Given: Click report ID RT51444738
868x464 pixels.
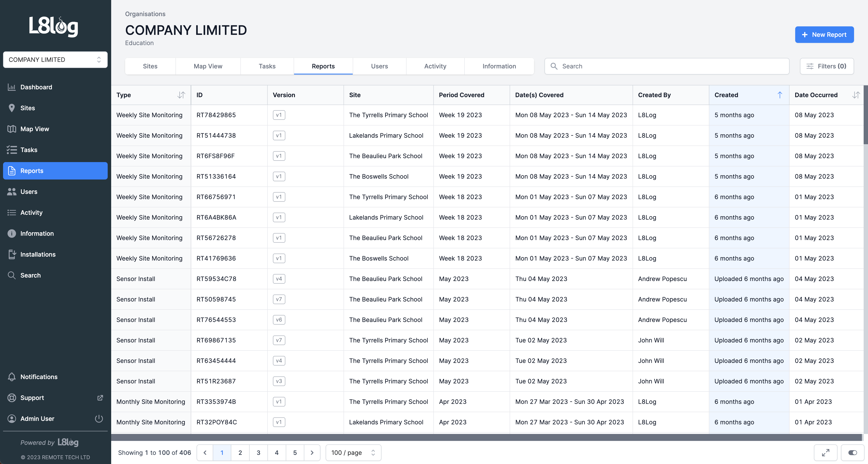Looking at the screenshot, I should (x=216, y=135).
